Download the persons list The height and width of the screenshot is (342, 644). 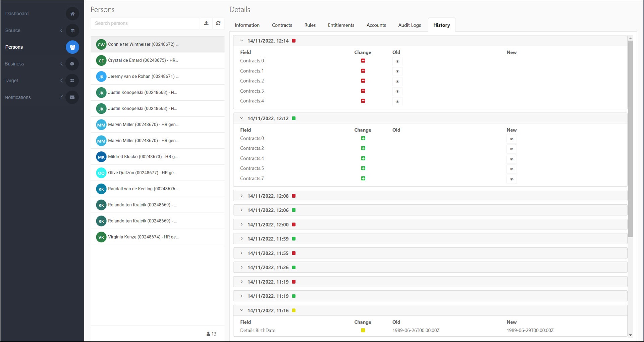206,23
